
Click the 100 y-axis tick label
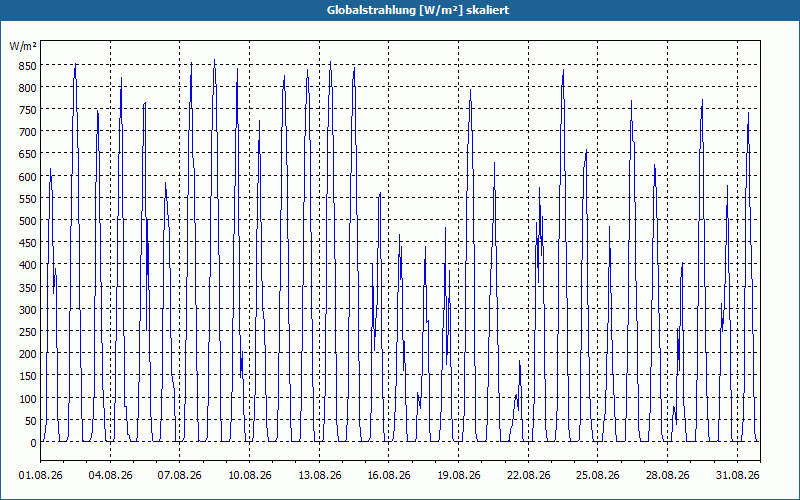[27, 398]
